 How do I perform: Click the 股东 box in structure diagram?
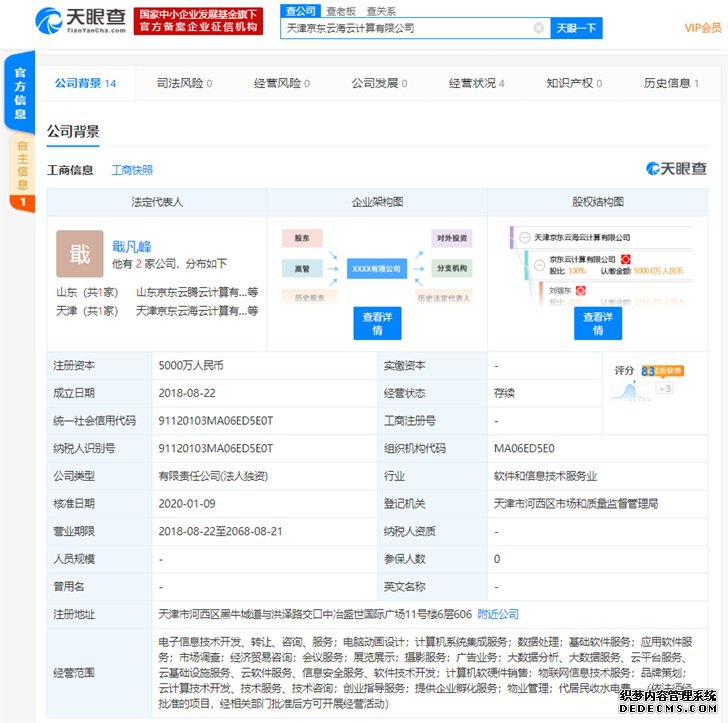302,238
